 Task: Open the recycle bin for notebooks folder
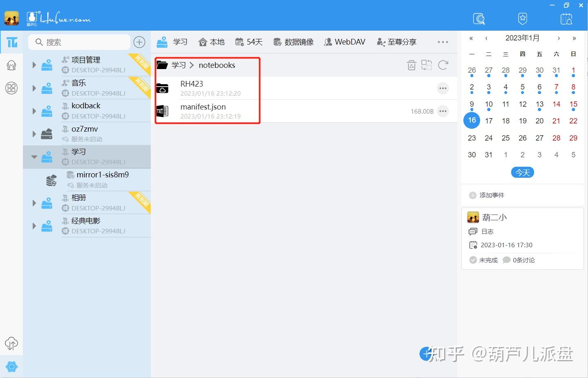(411, 65)
